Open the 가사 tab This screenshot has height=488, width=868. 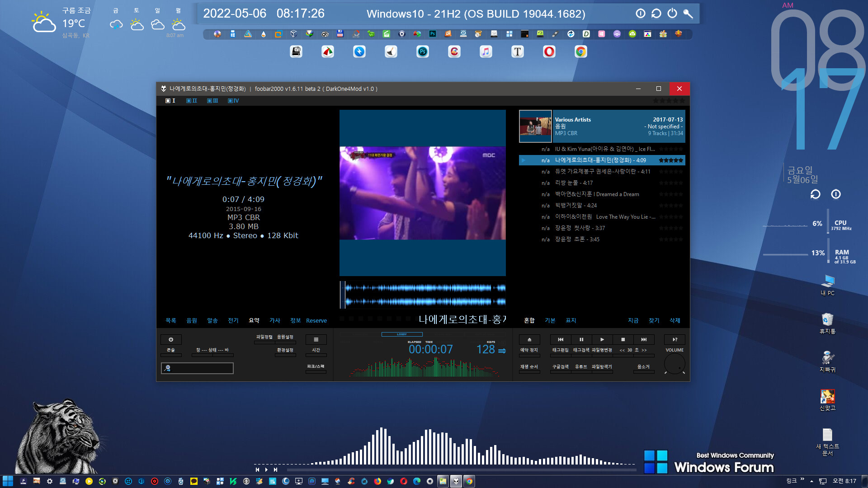click(x=275, y=320)
